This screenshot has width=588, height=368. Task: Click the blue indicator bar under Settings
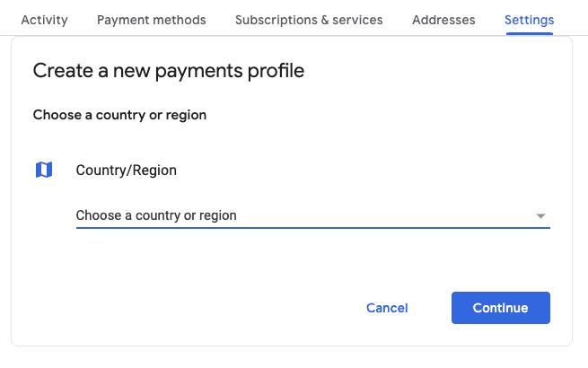529,33
